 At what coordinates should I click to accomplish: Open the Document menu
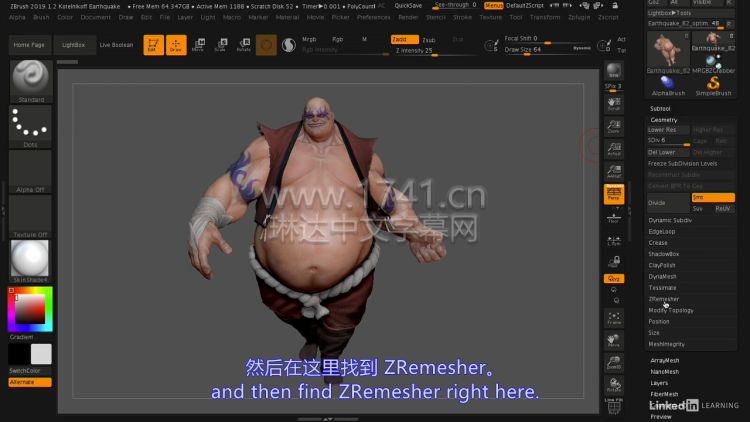(95, 17)
